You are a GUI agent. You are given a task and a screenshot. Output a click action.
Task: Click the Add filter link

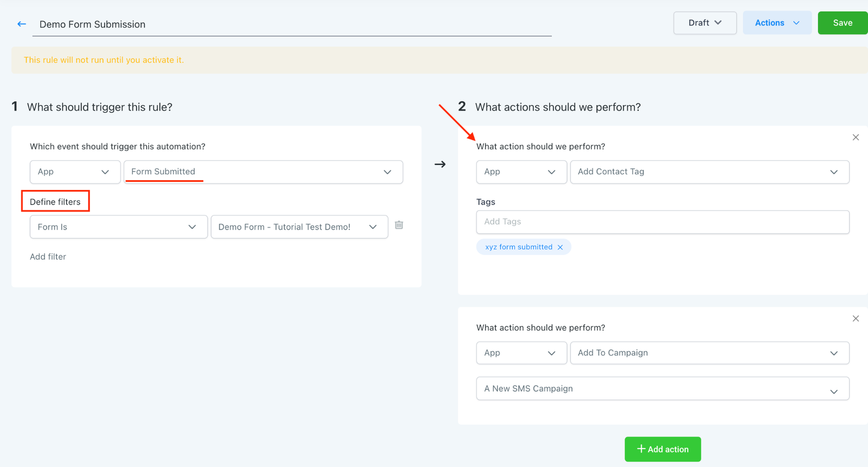point(48,257)
